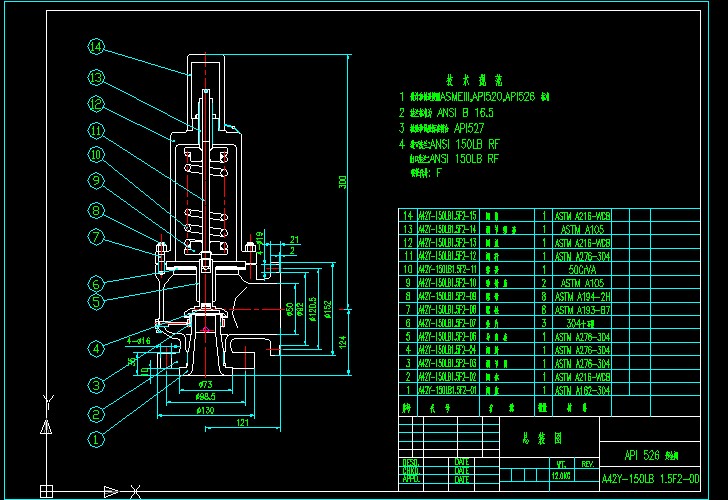Select part balloon number 4
This screenshot has width=728, height=500.
point(96,349)
